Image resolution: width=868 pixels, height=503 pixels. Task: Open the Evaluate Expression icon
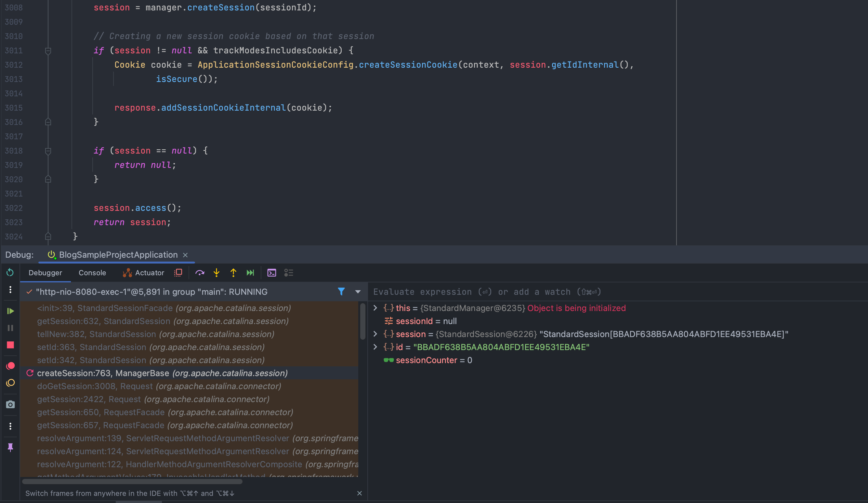click(x=272, y=273)
